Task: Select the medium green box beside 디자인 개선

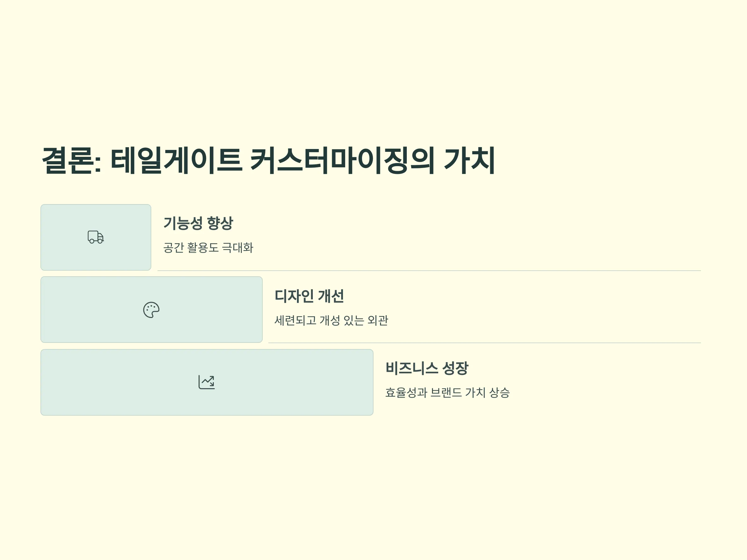Action: click(152, 310)
